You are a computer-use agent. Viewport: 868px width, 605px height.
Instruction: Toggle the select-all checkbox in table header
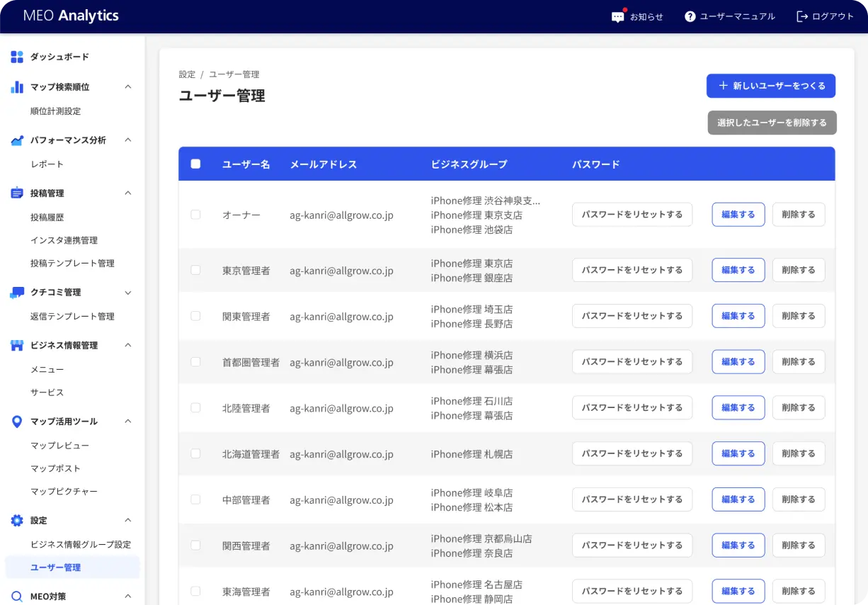click(x=195, y=164)
